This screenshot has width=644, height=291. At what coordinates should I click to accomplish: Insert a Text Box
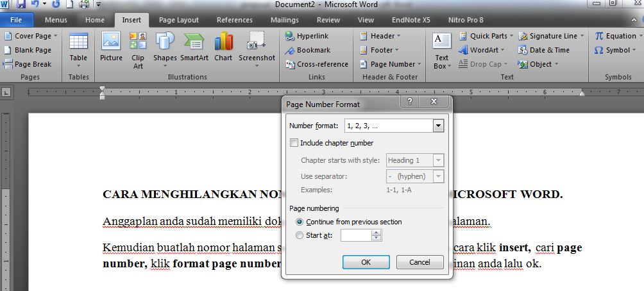(x=442, y=51)
